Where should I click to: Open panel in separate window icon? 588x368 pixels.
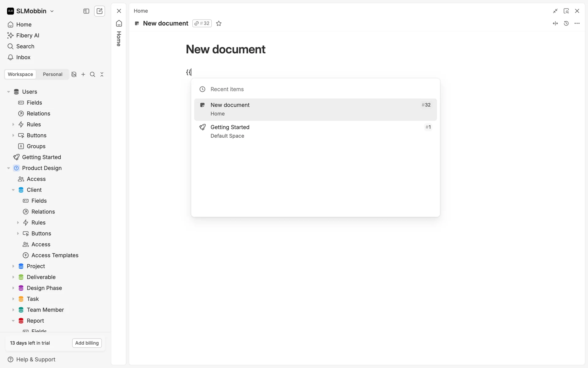click(x=566, y=11)
